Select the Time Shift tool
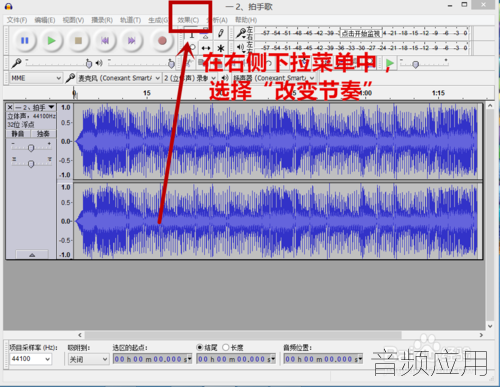This screenshot has width=500, height=387. point(206,48)
